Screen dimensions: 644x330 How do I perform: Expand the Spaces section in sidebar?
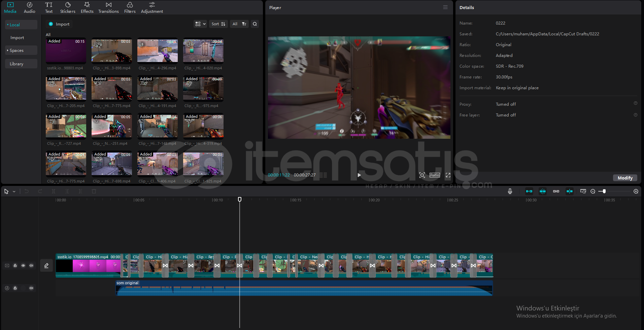click(21, 50)
